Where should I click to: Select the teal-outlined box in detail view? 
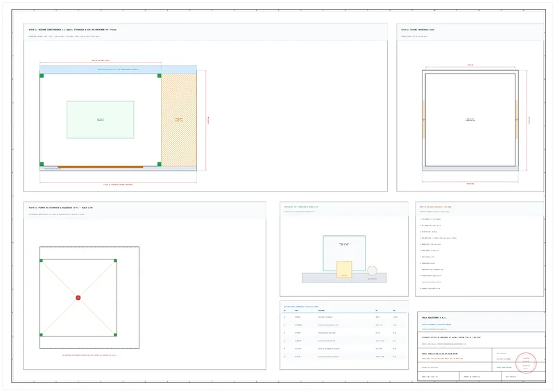point(344,253)
